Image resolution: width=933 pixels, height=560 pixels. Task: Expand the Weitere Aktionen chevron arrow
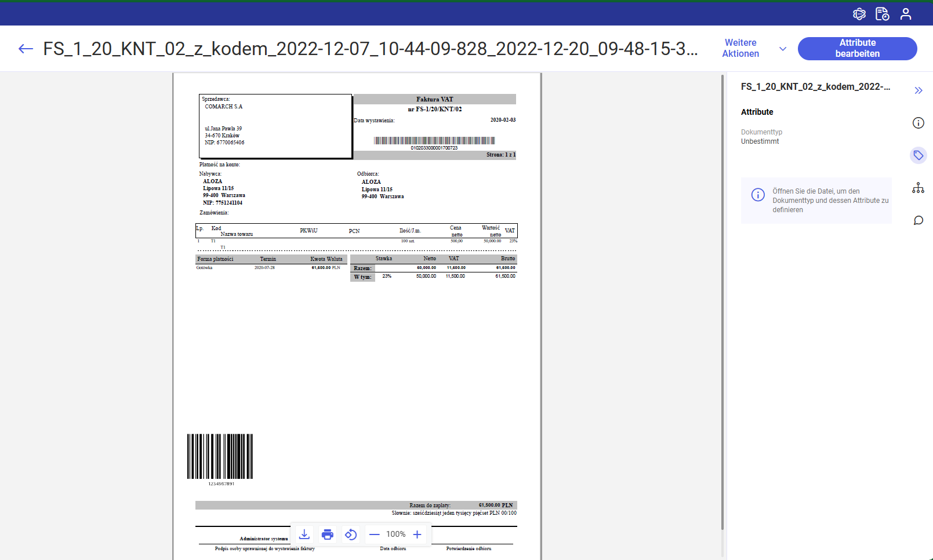pos(783,49)
